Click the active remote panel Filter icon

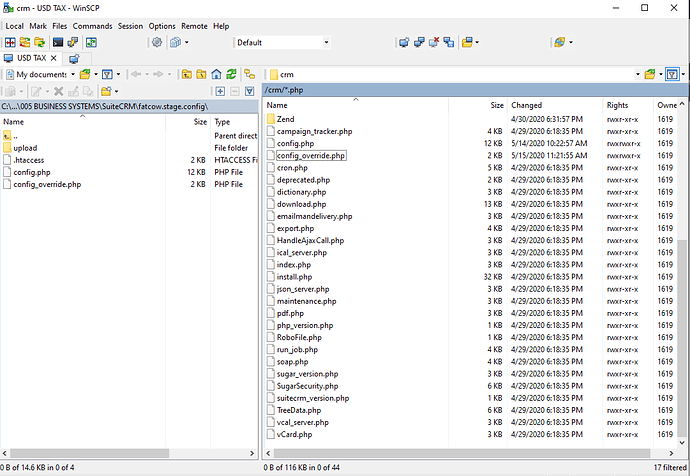[x=672, y=74]
